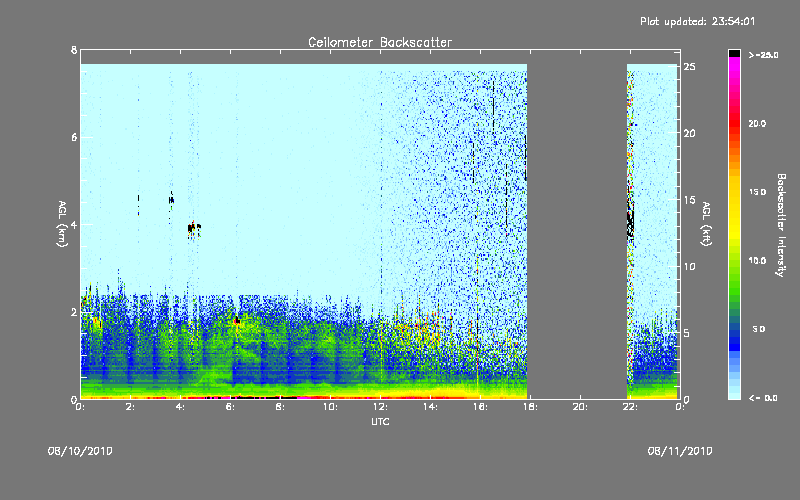Click the 10.0 colorbar tick label
Image resolution: width=800 pixels, height=500 pixels.
tap(757, 261)
